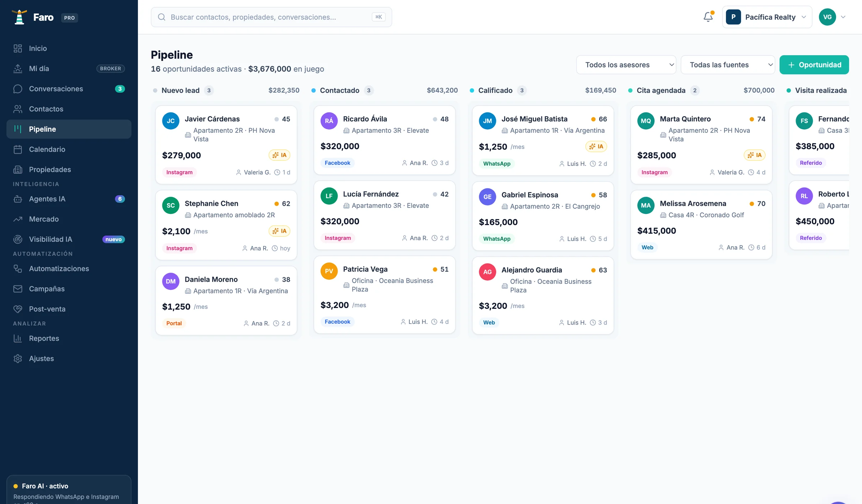Click the Facebook tag on Ricardo Ávila card
This screenshot has height=504, width=862.
pos(338,163)
